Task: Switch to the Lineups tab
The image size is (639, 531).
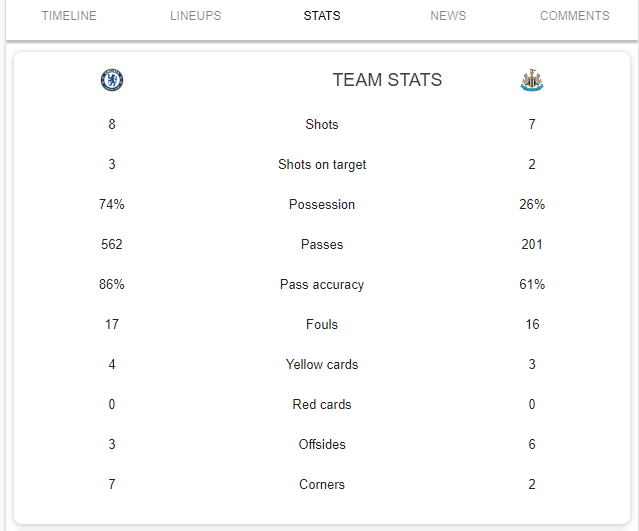Action: (x=195, y=16)
